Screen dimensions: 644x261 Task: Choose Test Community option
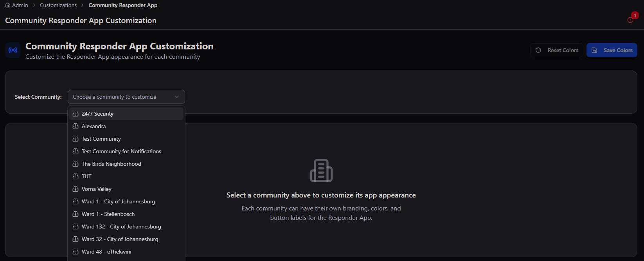(126, 139)
